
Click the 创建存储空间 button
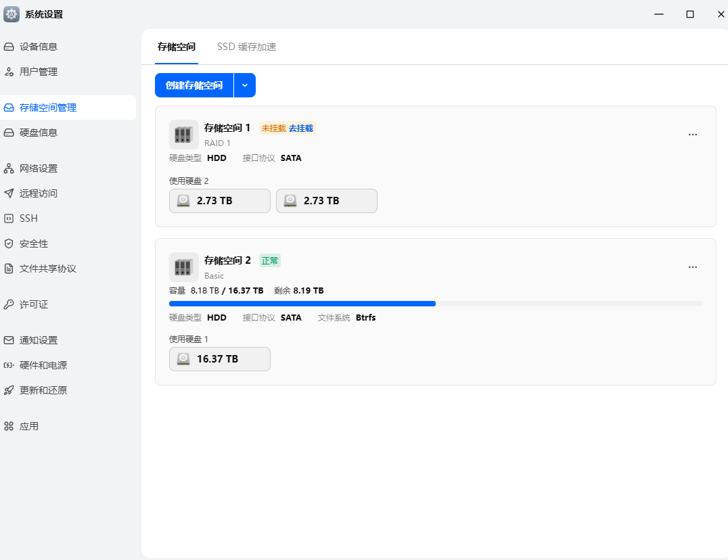(x=194, y=85)
